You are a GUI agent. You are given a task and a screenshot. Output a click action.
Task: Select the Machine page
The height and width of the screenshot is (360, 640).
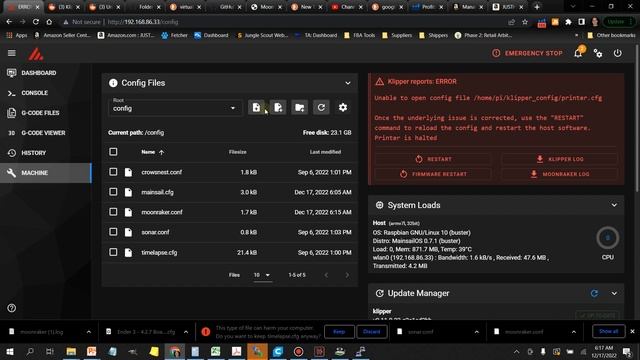[46, 173]
